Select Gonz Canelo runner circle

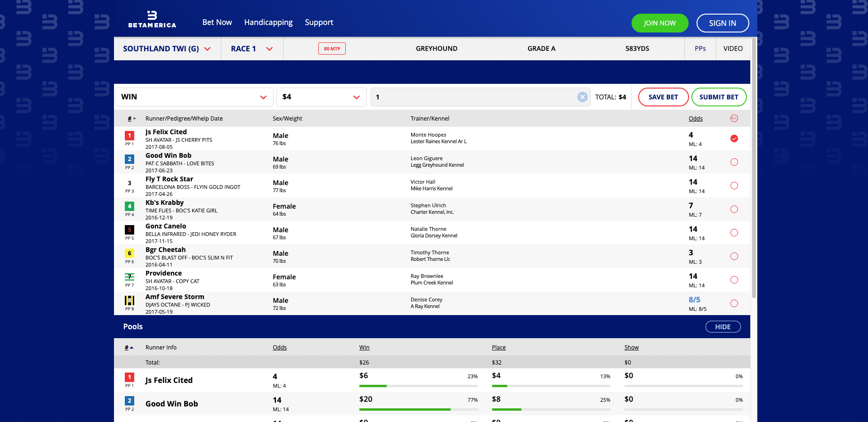734,233
